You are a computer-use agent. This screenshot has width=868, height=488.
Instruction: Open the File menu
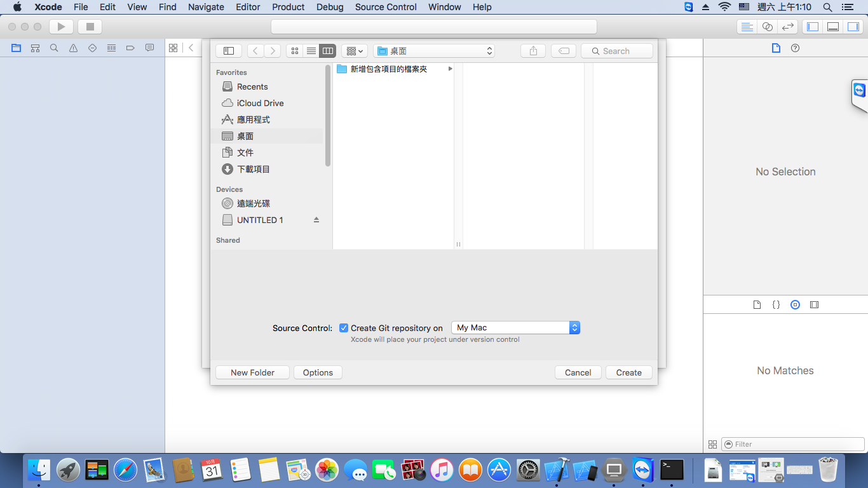point(81,7)
